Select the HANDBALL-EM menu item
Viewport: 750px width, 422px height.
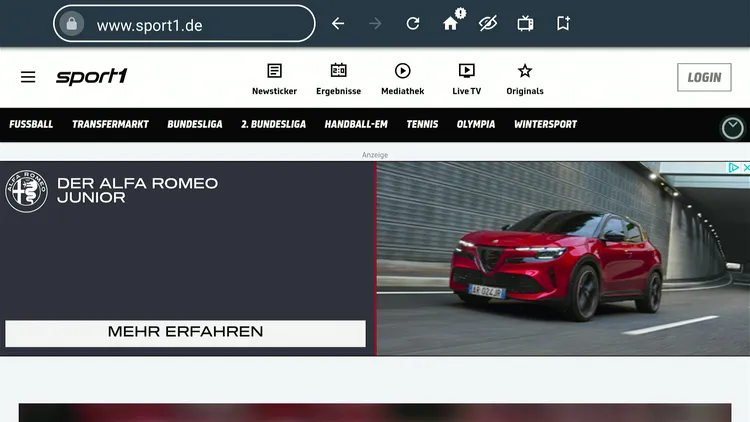pyautogui.click(x=356, y=124)
